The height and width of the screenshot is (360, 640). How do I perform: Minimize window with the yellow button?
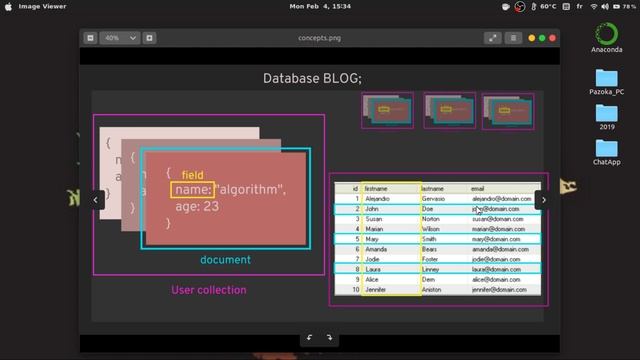click(531, 38)
